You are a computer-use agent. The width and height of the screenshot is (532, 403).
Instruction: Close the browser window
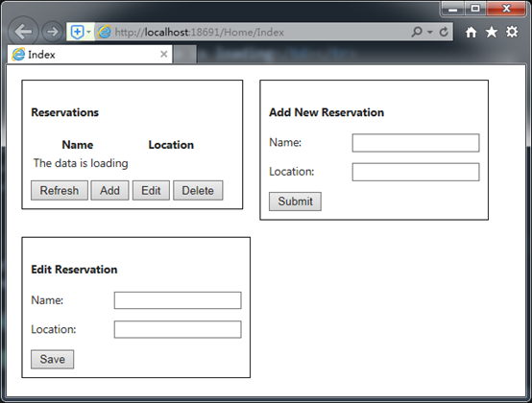click(x=506, y=9)
